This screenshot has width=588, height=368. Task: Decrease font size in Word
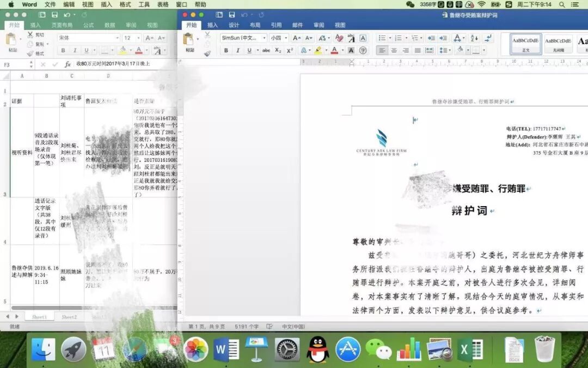(x=309, y=38)
